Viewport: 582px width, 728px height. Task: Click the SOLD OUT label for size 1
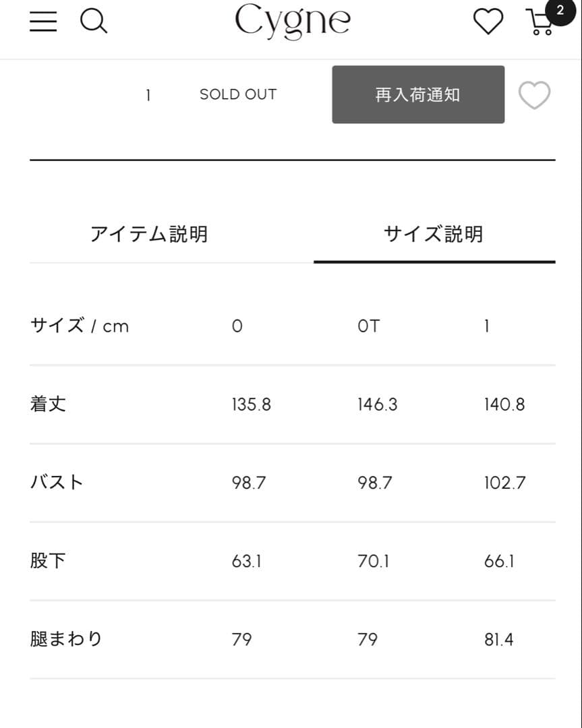coord(238,94)
